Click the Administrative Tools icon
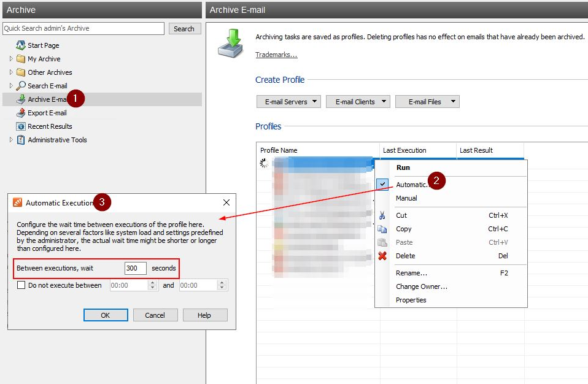Viewport: 588px width, 384px height. [x=21, y=140]
